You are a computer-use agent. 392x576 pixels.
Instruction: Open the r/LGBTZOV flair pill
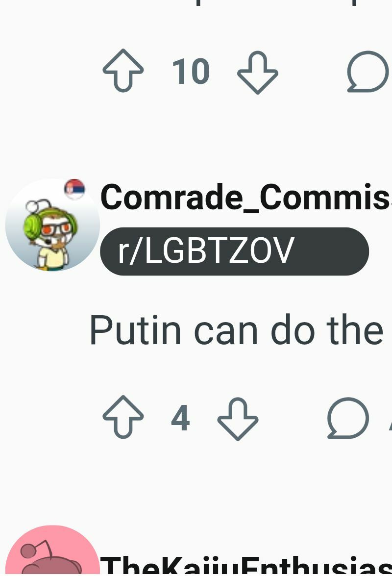tap(235, 251)
